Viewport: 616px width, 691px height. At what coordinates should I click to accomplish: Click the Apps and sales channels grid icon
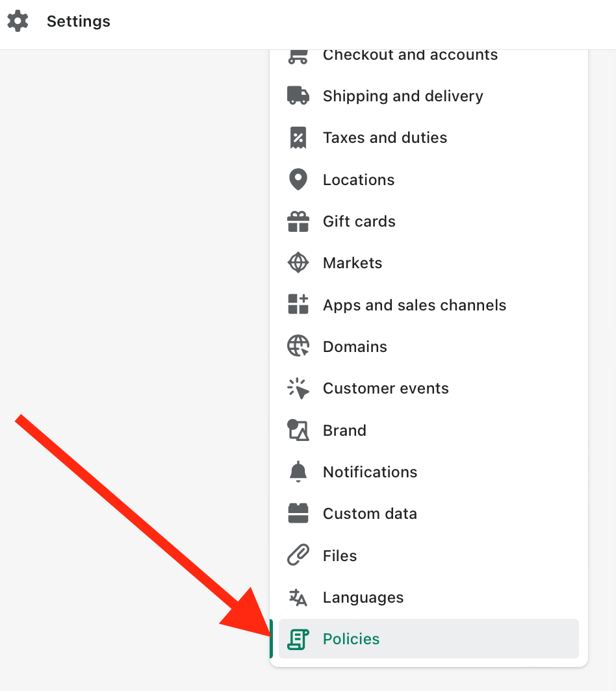click(x=298, y=304)
